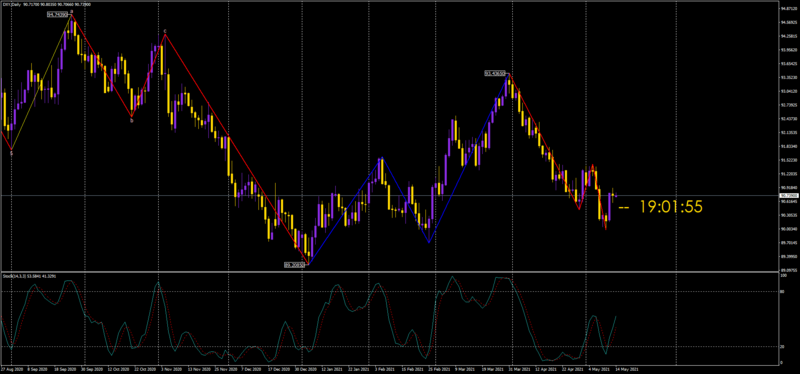Image resolution: width=800 pixels, height=374 pixels.
Task: Click the 89.20 price label at the January low
Action: pos(295,265)
